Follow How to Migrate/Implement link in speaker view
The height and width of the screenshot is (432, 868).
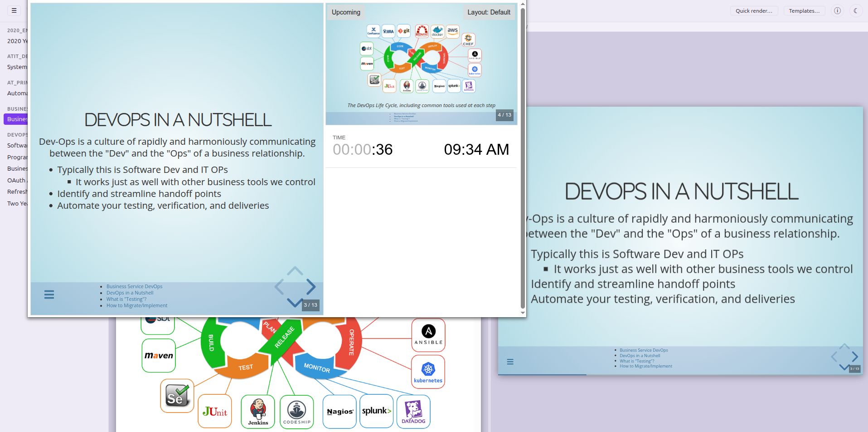[137, 305]
